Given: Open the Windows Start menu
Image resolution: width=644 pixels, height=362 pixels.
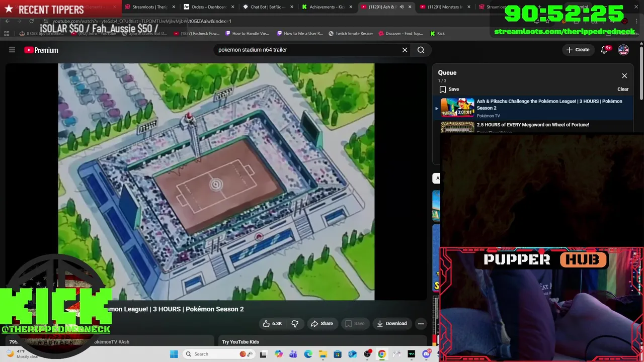Looking at the screenshot, I should tap(174, 354).
